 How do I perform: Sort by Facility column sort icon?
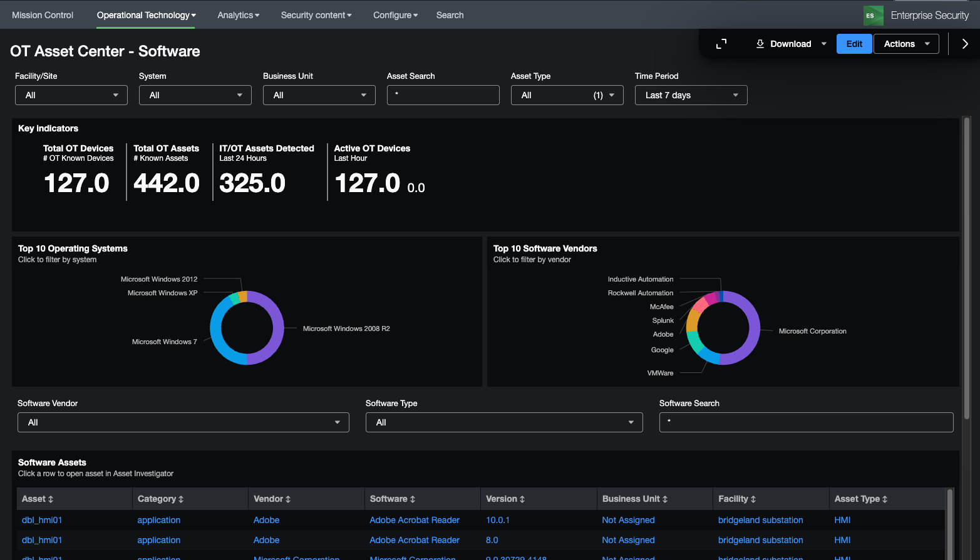pos(753,499)
